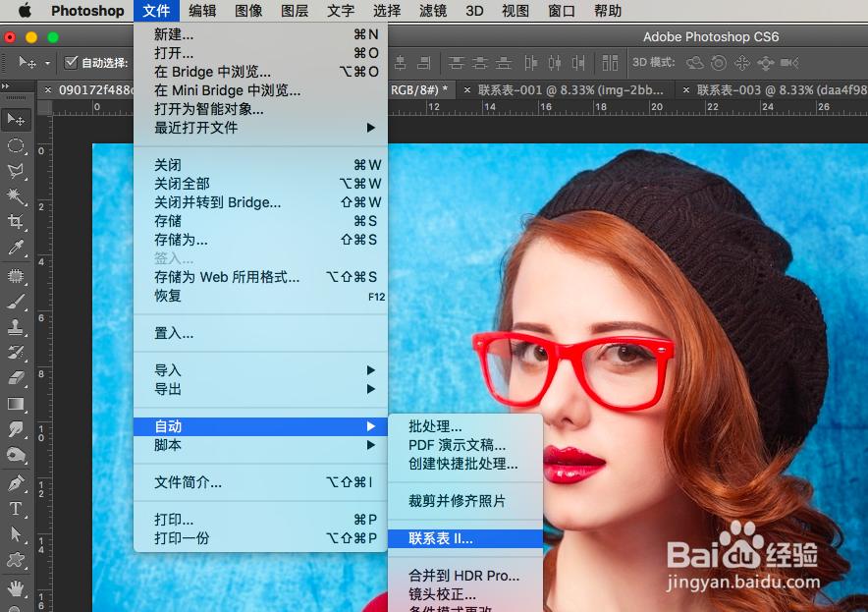Choose 合并到 HDR Pro... menu item
Screen dimensions: 868x612
point(465,576)
